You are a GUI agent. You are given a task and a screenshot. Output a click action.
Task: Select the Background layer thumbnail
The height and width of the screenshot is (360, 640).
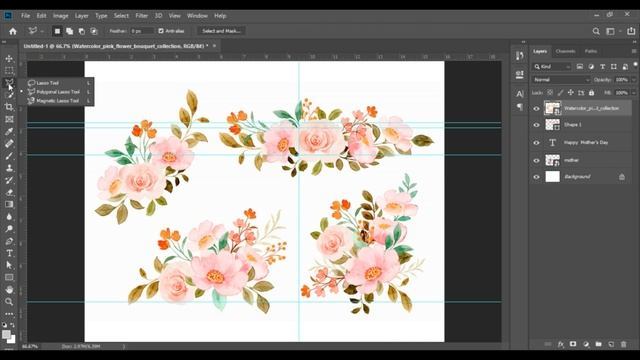click(x=553, y=177)
